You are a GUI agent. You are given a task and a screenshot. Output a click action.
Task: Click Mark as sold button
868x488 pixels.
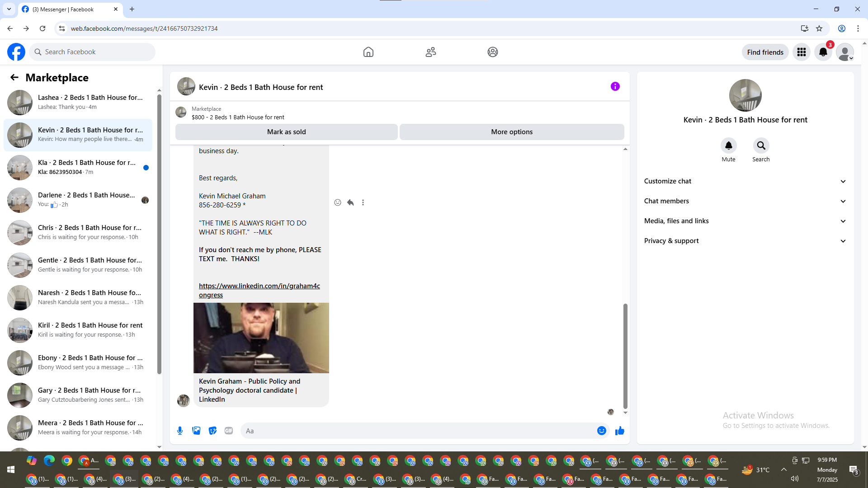coord(286,132)
